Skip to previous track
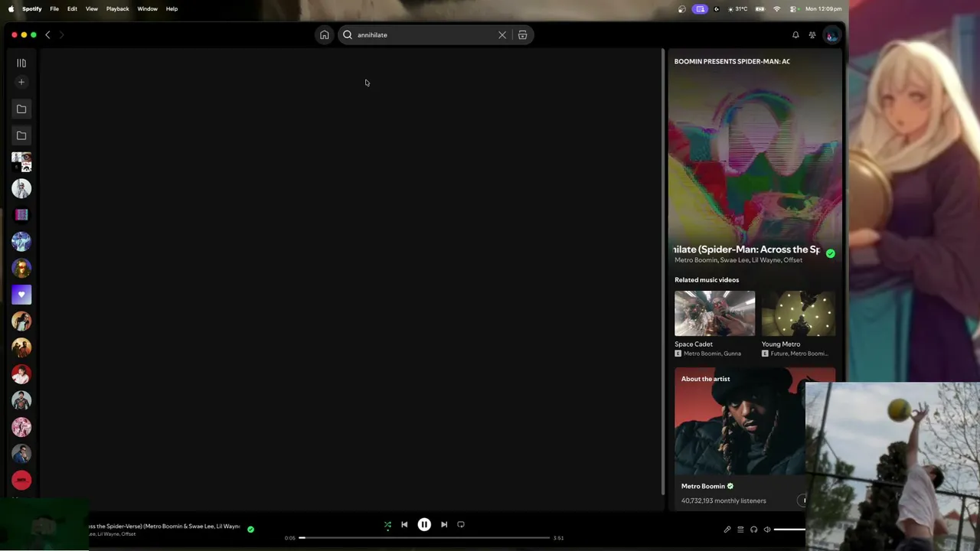Screen dimensions: 980x551 (x=404, y=524)
